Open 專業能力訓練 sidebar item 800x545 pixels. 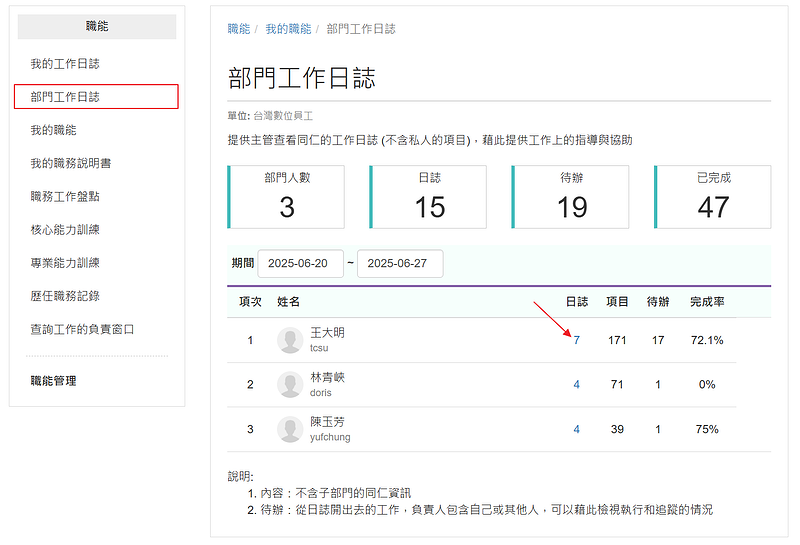65,263
